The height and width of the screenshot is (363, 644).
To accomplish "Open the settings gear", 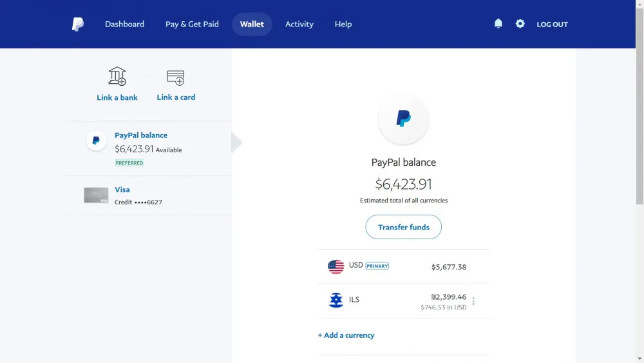I will click(520, 23).
